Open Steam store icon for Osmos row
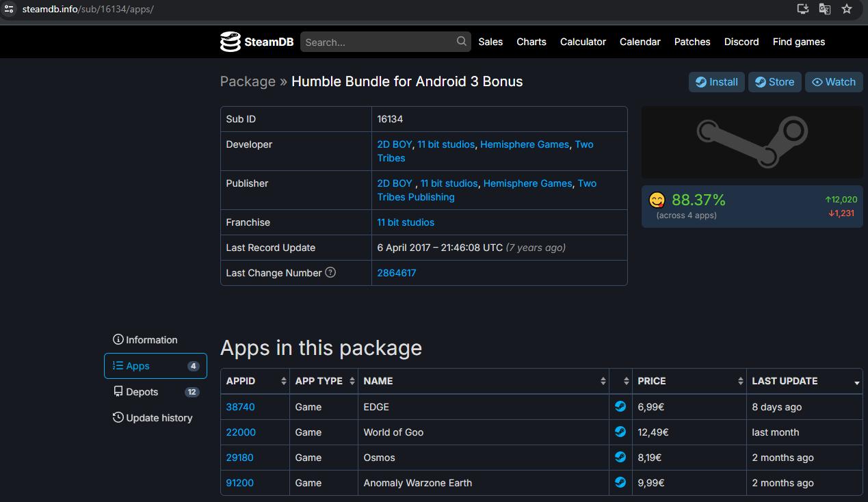 (x=620, y=458)
